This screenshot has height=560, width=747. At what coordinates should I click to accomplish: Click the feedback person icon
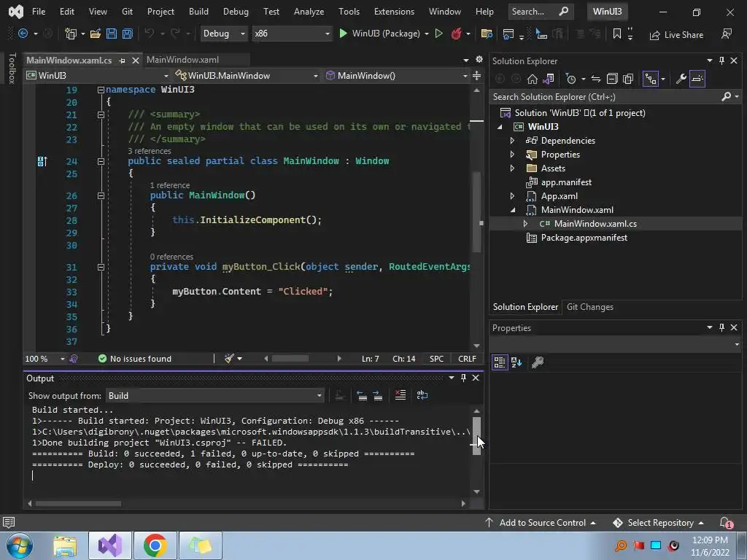click(727, 34)
